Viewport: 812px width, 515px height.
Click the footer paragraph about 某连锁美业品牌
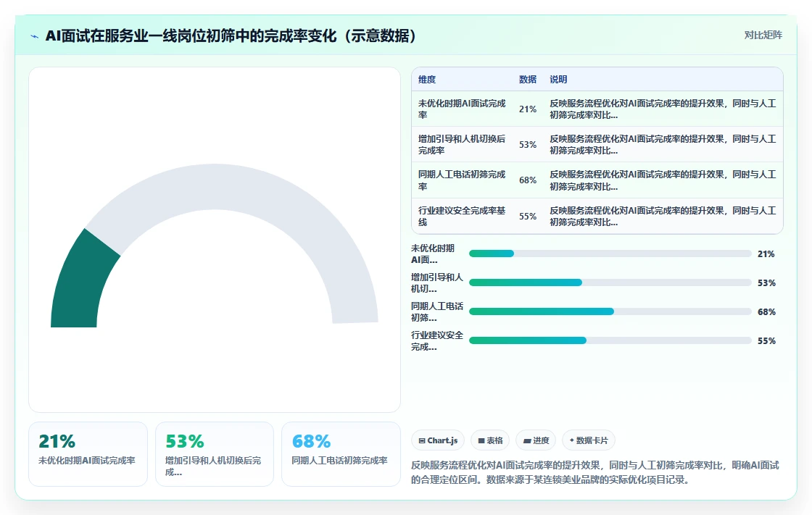tap(595, 472)
